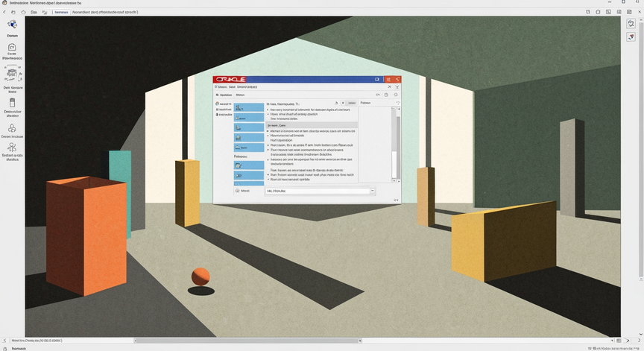Viewport: 644px width, 351px height.
Task: Click the red flag pin icon in right panel
Action: pyautogui.click(x=631, y=37)
